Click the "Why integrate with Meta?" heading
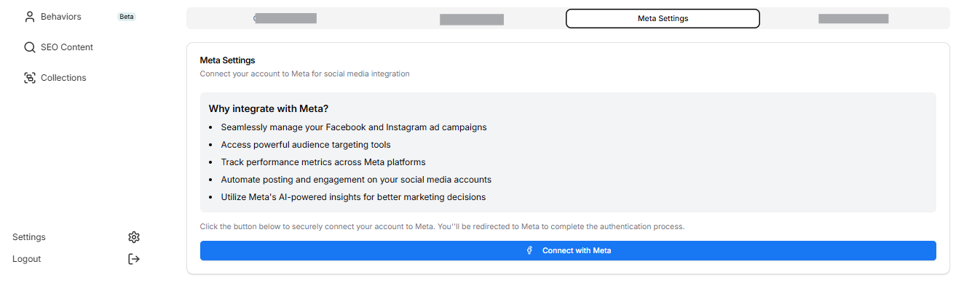 [269, 109]
